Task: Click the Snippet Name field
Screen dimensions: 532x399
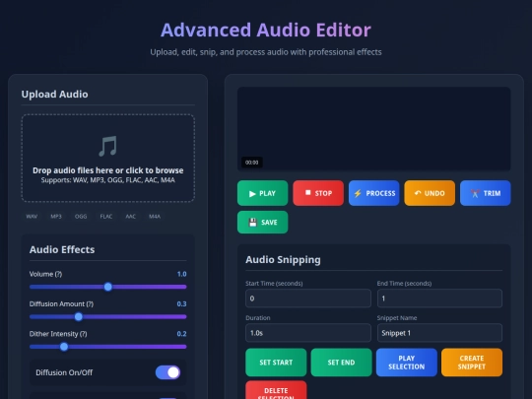Action: tap(439, 333)
